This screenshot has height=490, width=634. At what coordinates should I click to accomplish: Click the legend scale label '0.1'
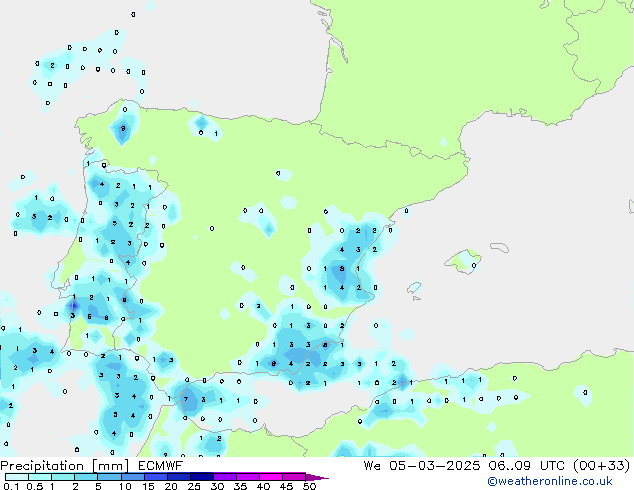click(11, 486)
